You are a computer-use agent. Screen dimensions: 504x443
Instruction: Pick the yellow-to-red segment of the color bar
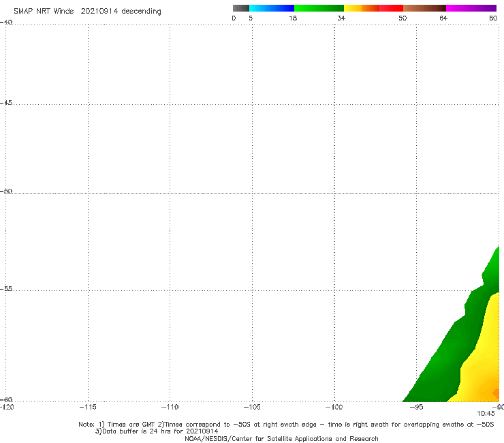pyautogui.click(x=373, y=8)
